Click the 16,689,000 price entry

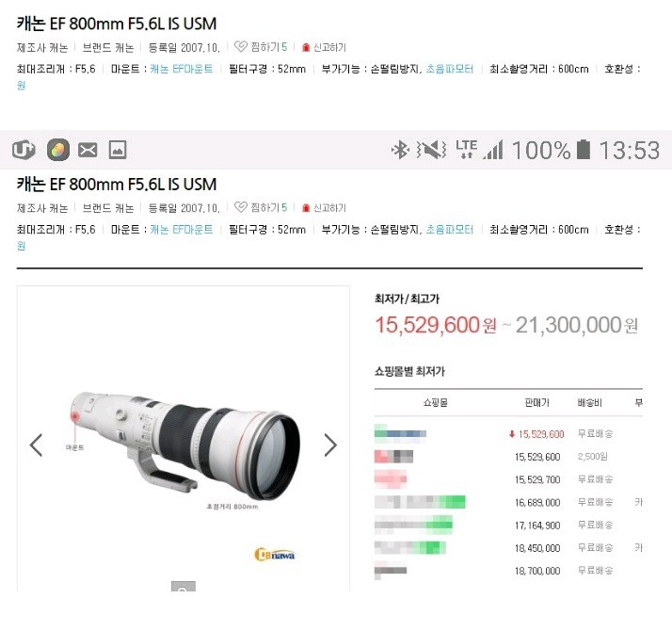(x=537, y=502)
